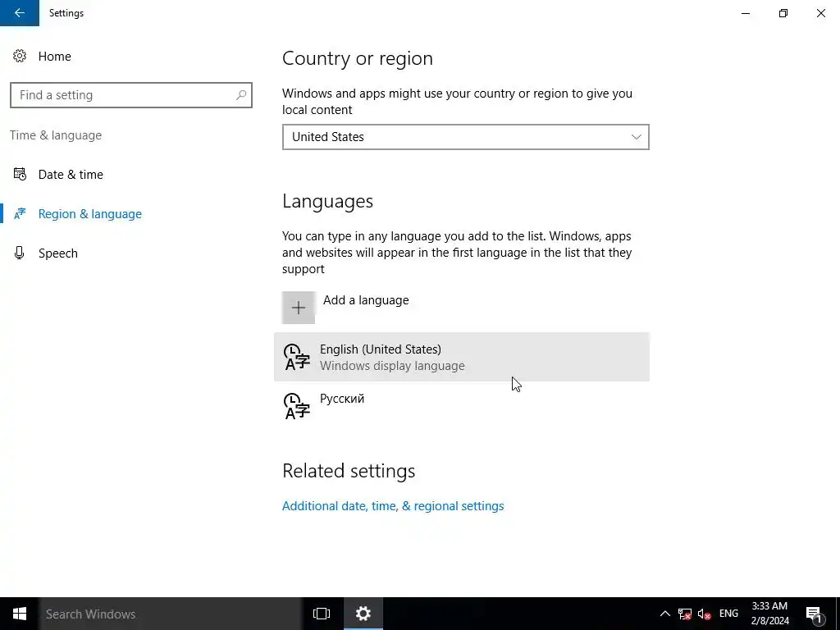
Task: Click the Search Windows taskbar box
Action: tap(171, 614)
